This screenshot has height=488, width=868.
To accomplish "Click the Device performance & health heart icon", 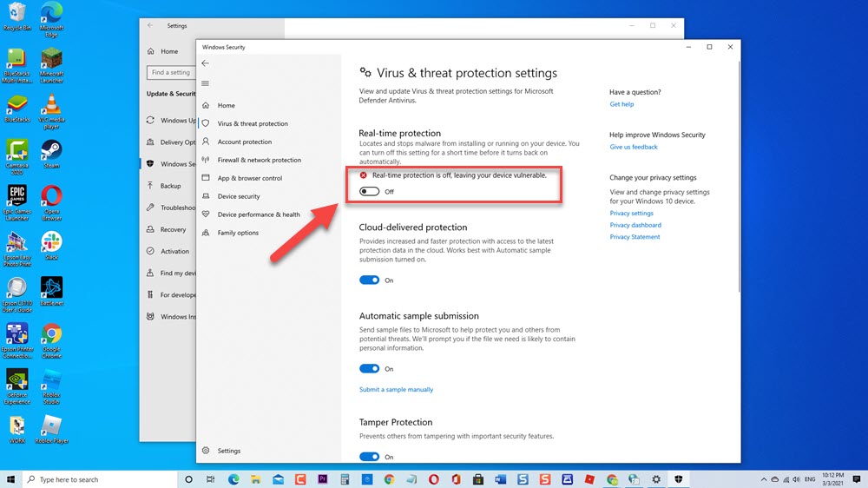I will pyautogui.click(x=206, y=214).
